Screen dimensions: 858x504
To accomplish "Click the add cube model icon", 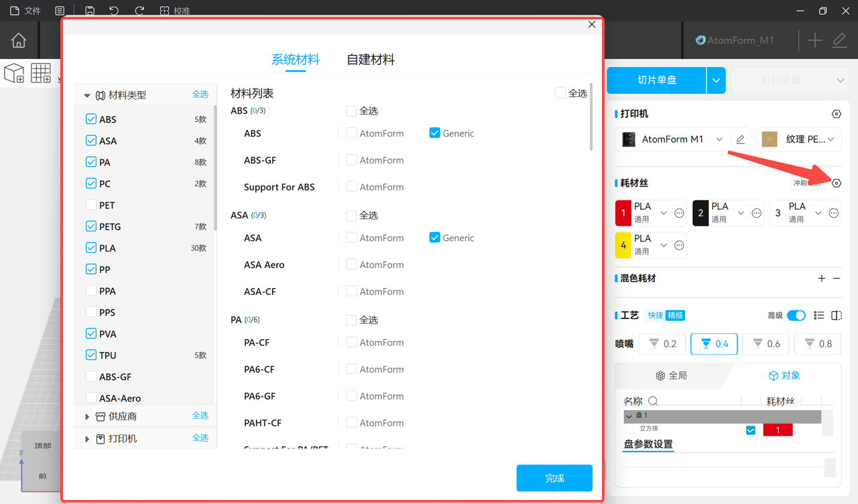I will [14, 73].
